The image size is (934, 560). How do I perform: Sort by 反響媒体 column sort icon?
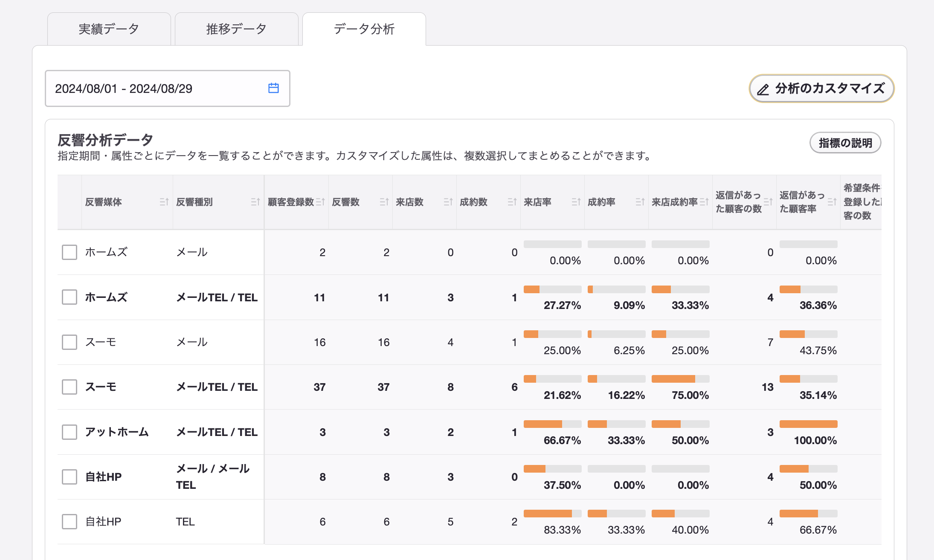pyautogui.click(x=164, y=202)
